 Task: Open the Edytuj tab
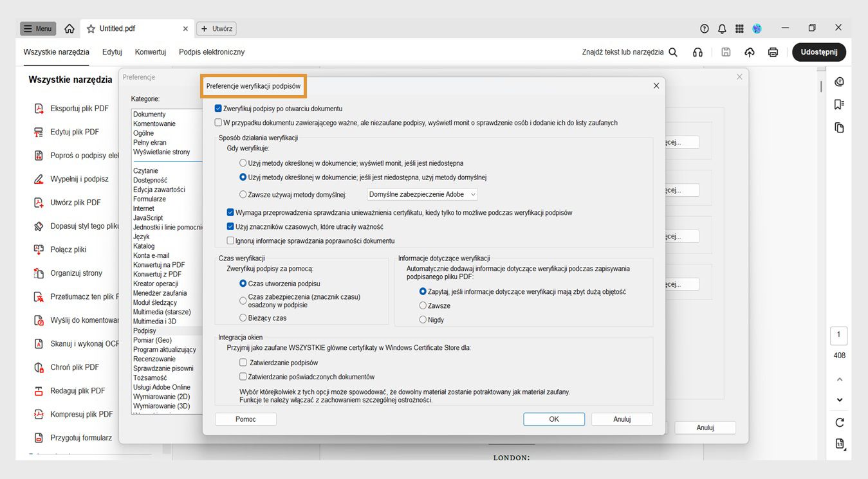click(x=112, y=52)
